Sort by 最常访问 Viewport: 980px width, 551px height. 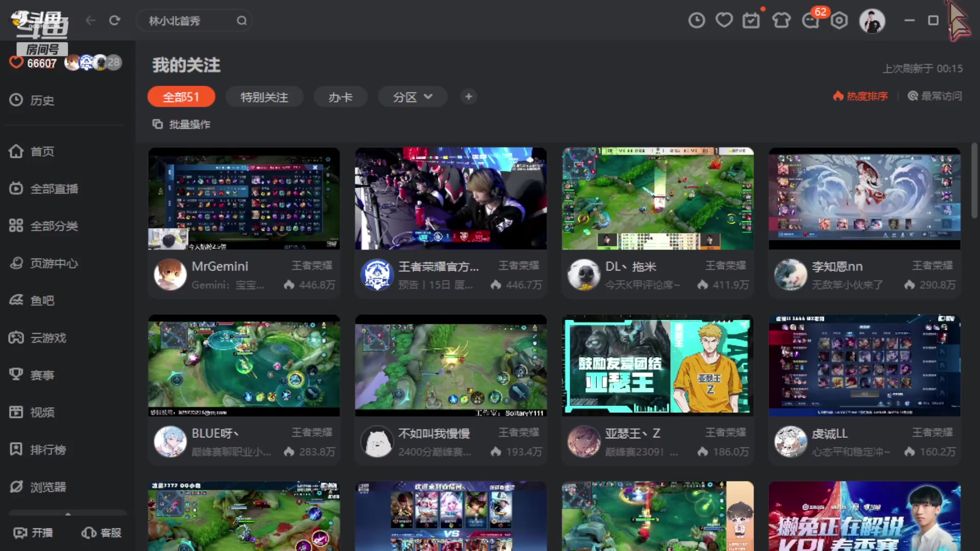[x=935, y=96]
